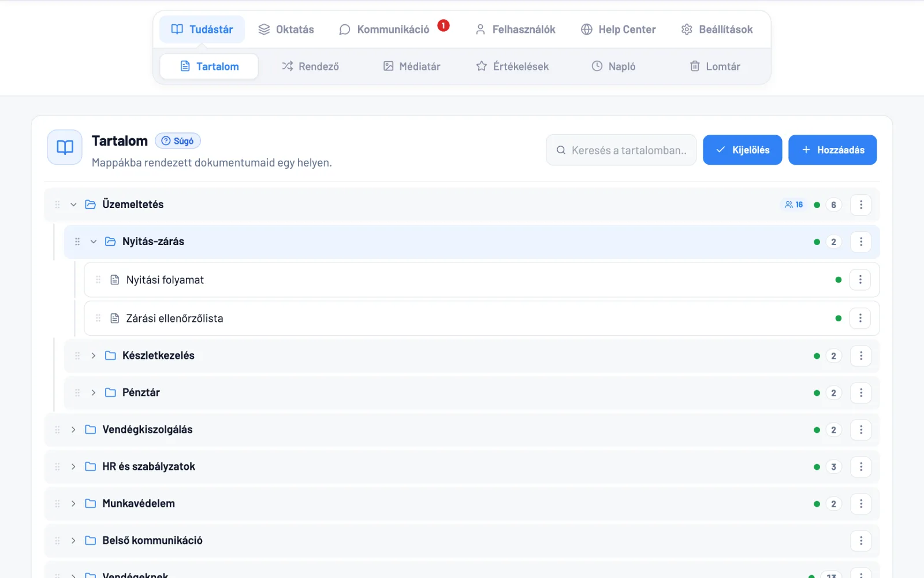Open the three-dot menu for Munkavédelem
924x578 pixels.
click(860, 503)
